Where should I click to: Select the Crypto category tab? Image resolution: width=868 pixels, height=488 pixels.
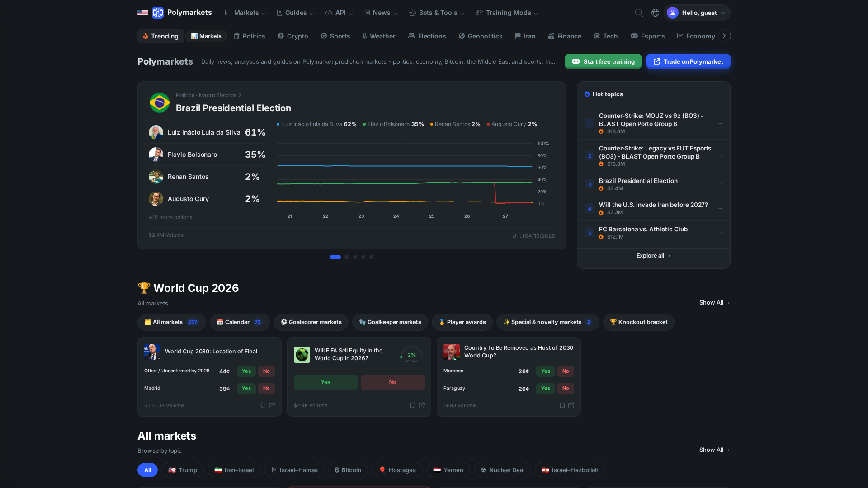293,36
